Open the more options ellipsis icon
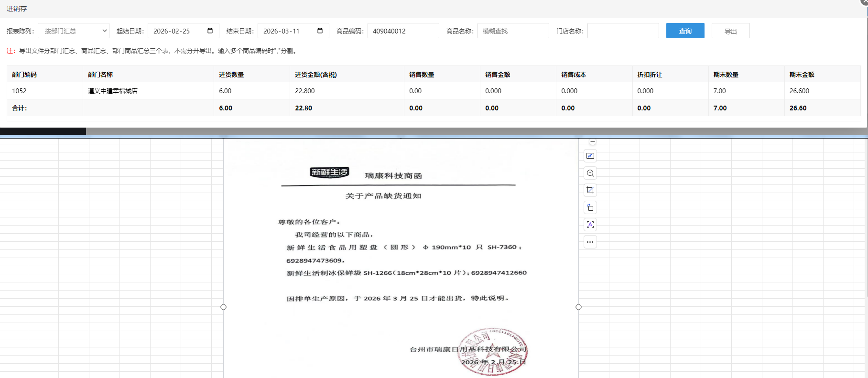 [590, 242]
